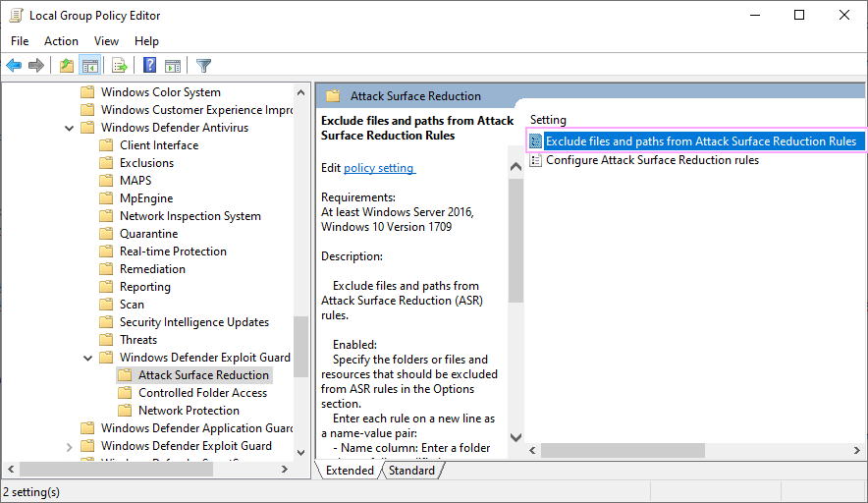Screen dimensions: 868x503
Task: Open the Help menu
Action: click(146, 41)
